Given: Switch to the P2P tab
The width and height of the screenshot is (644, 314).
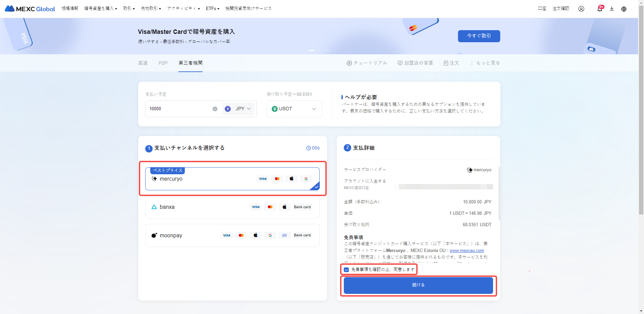Looking at the screenshot, I should [x=163, y=63].
